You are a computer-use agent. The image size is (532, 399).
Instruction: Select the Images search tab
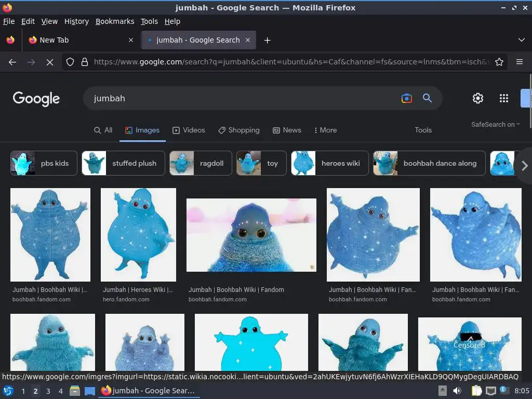tap(142, 130)
